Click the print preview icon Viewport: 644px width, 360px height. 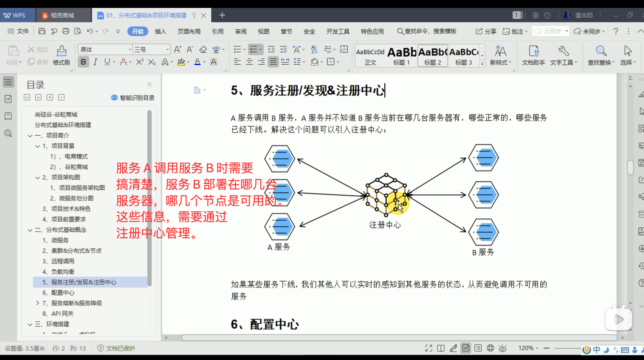pyautogui.click(x=78, y=31)
